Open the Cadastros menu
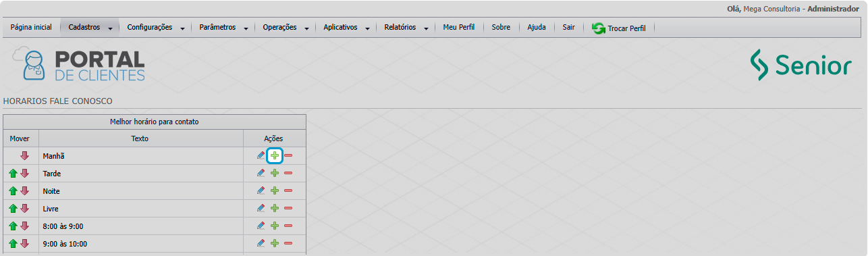 pos(84,28)
